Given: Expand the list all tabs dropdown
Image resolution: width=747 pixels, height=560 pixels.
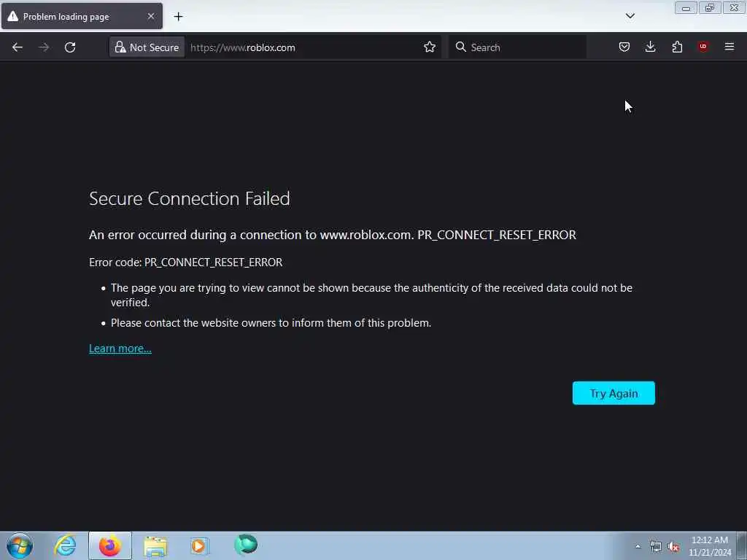Looking at the screenshot, I should [x=630, y=16].
